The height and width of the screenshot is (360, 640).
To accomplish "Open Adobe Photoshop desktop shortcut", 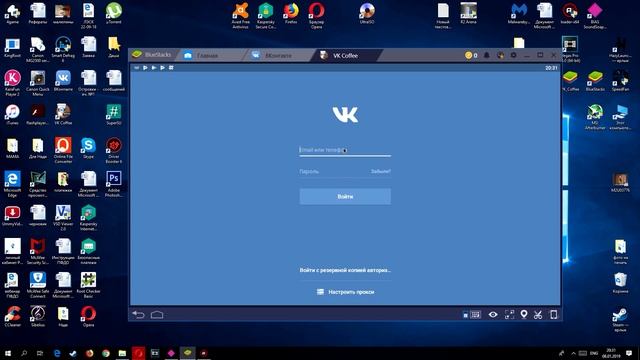I will point(113,184).
